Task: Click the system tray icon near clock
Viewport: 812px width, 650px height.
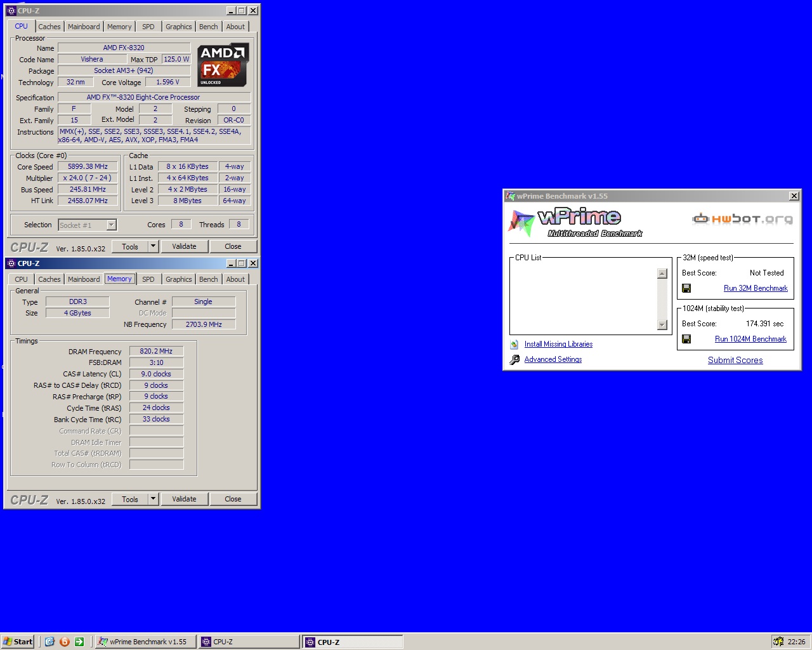Action: [x=778, y=642]
